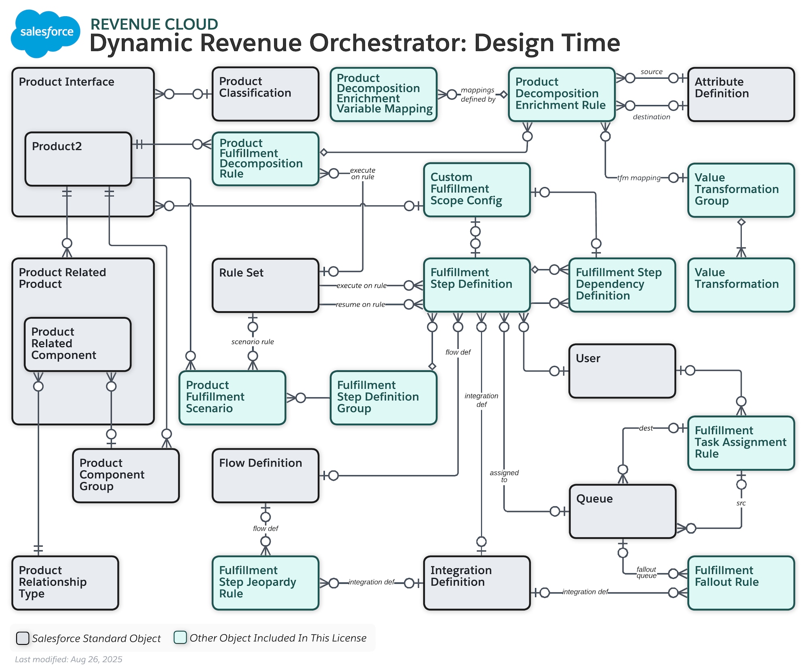Click the Product Decomposition Enrichment Variable Mapping box

[384, 94]
